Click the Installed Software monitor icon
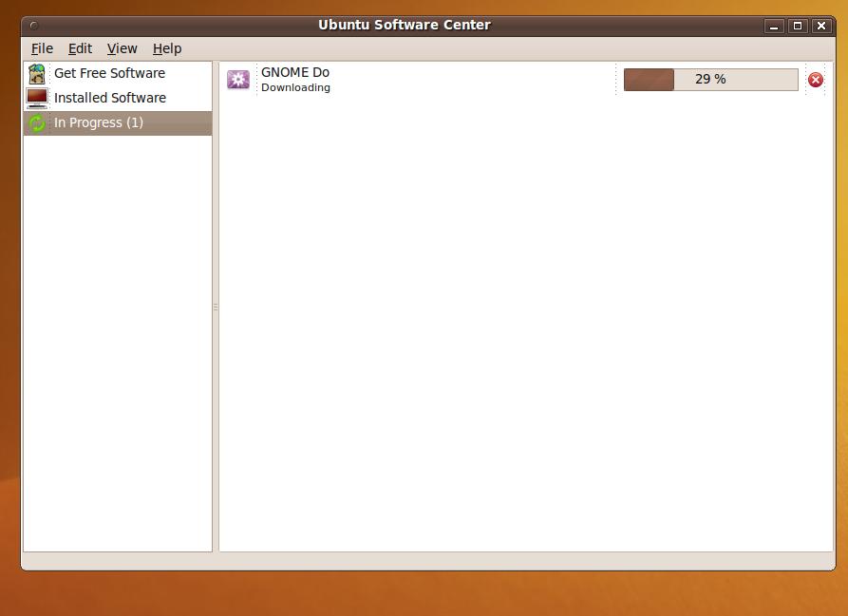The image size is (848, 616). coord(37,98)
